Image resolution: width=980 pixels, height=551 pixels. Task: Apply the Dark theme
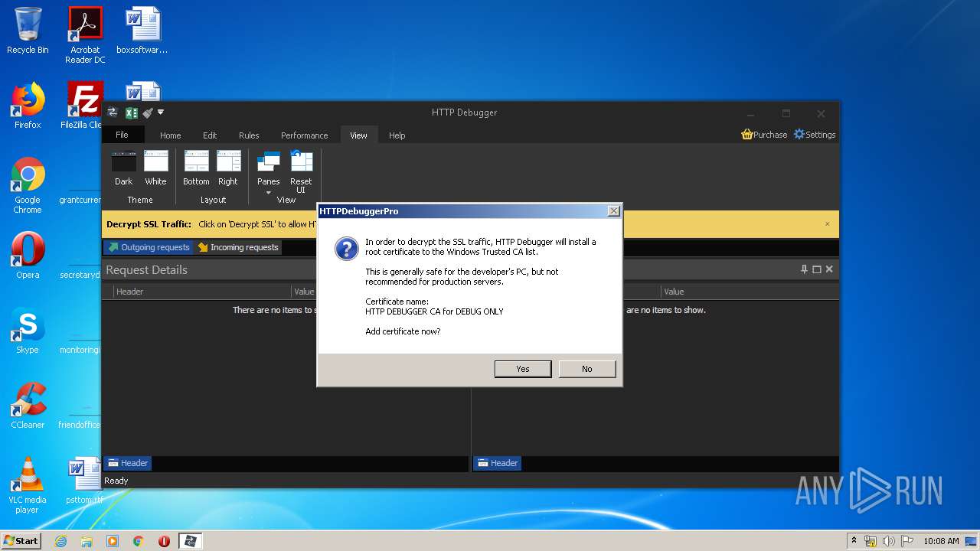click(124, 168)
